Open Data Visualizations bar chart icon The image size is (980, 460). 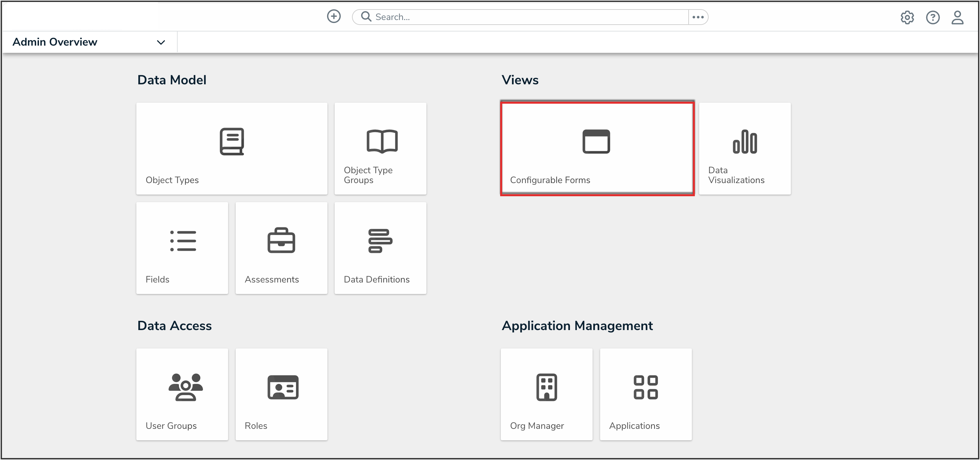point(745,142)
